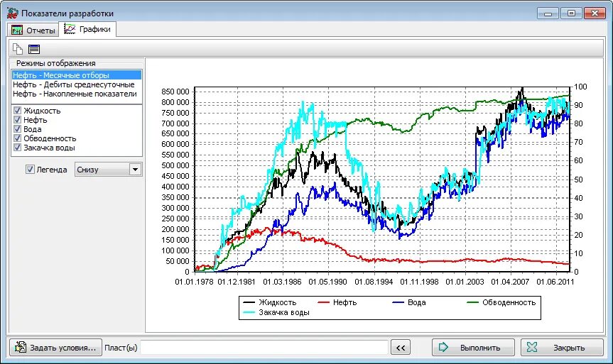This screenshot has width=613, height=364.
Task: Uncheck the Закачка воды checkbox
Action: tap(17, 148)
